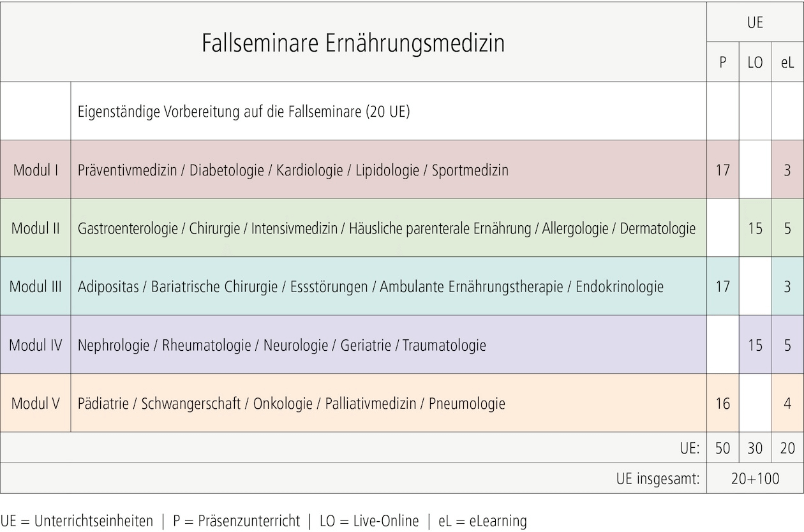Click the P column total of 50
The width and height of the screenshot is (804, 532).
click(722, 448)
